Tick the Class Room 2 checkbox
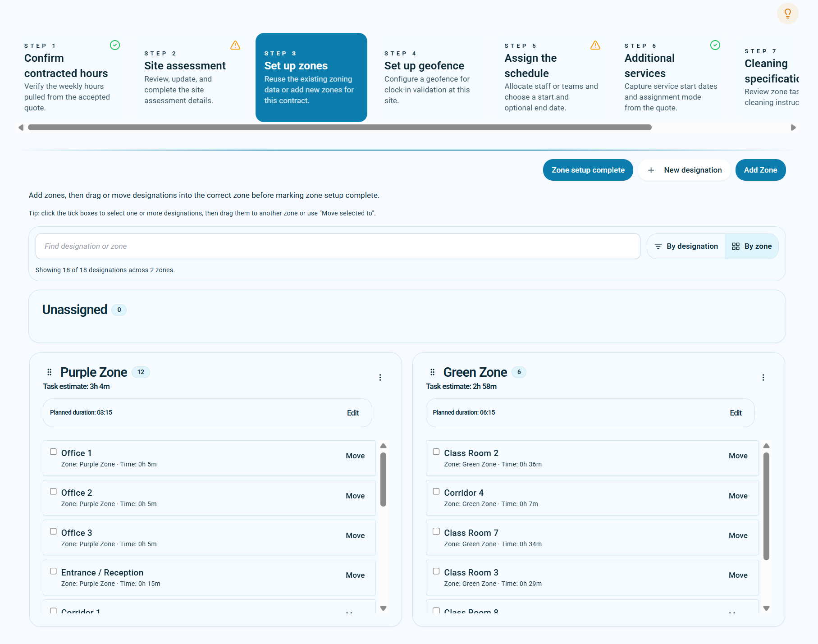Viewport: 818px width, 644px height. pyautogui.click(x=436, y=452)
